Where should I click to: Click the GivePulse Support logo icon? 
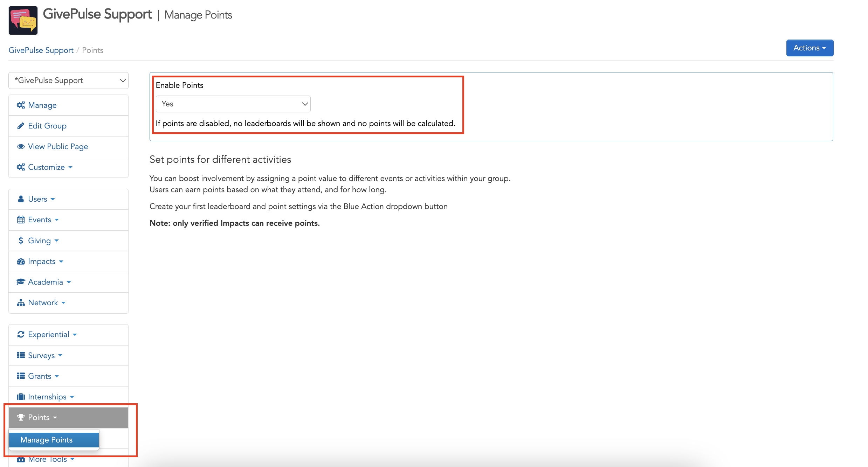23,20
